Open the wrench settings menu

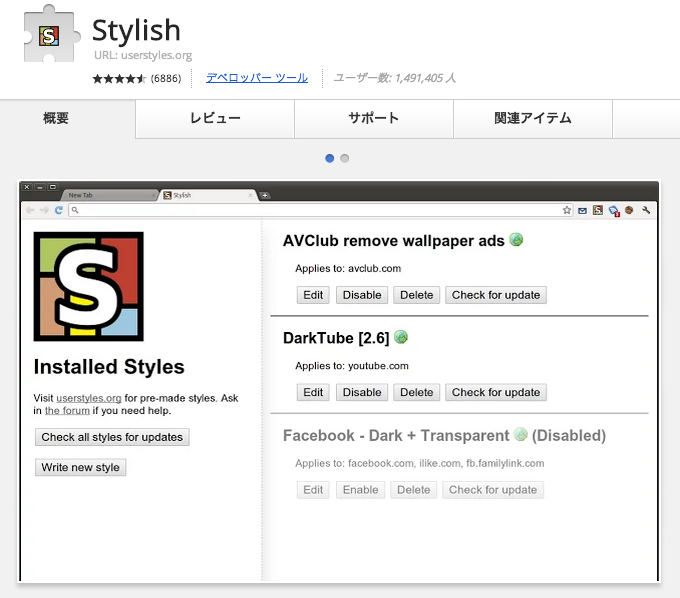tap(646, 210)
